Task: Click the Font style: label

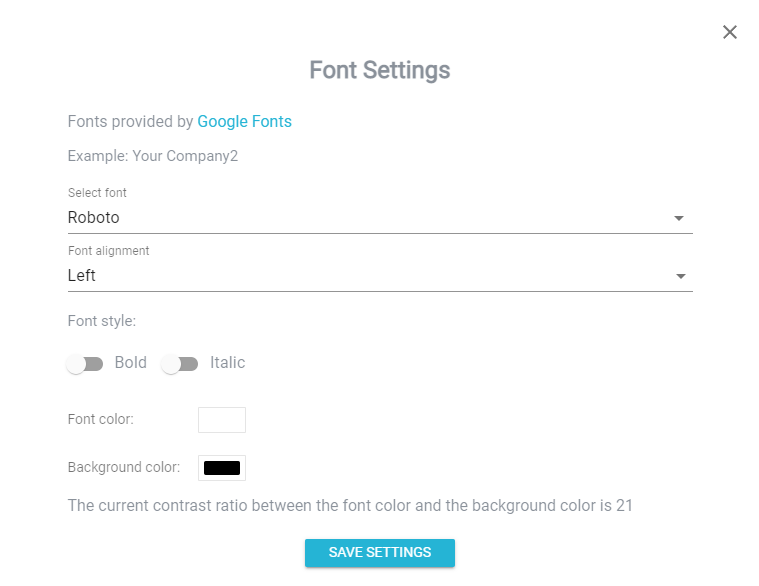Action: tap(102, 321)
